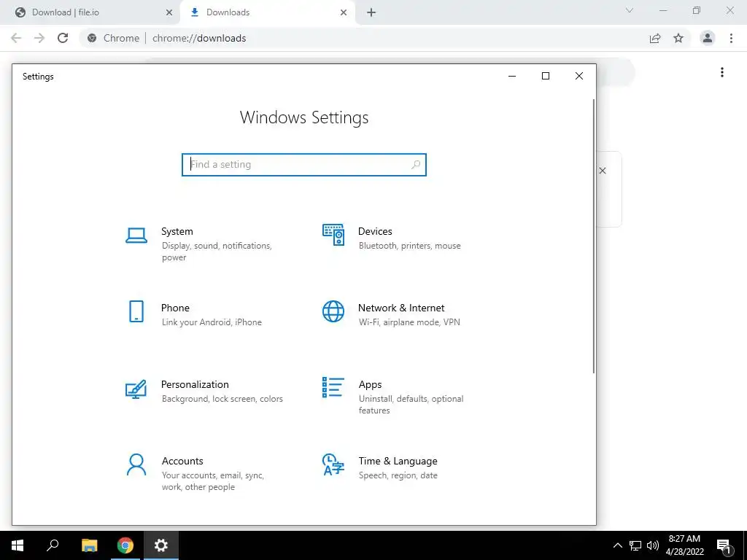Show hidden system tray icons
Screen dimensions: 747x560
(617, 545)
